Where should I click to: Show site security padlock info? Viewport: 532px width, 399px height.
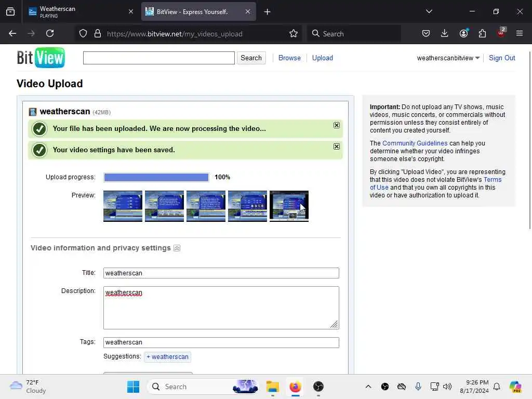[x=98, y=34]
